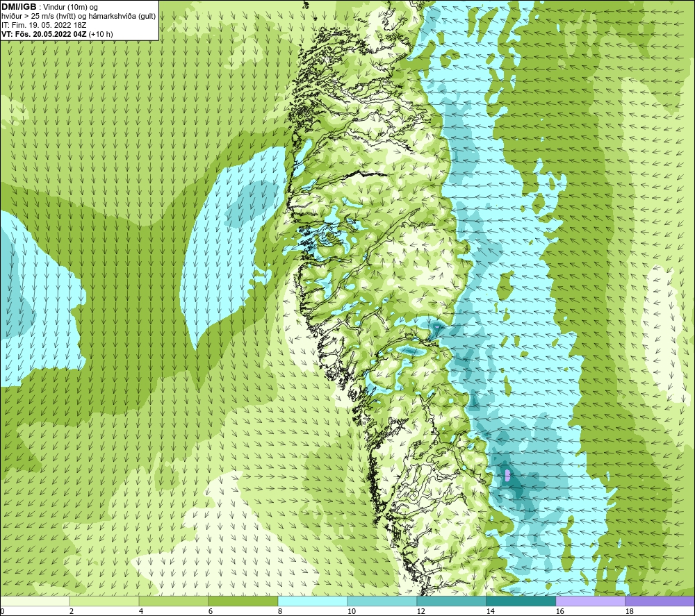Image resolution: width=695 pixels, height=616 pixels.
Task: Click the legend label '12'
Action: [x=420, y=611]
